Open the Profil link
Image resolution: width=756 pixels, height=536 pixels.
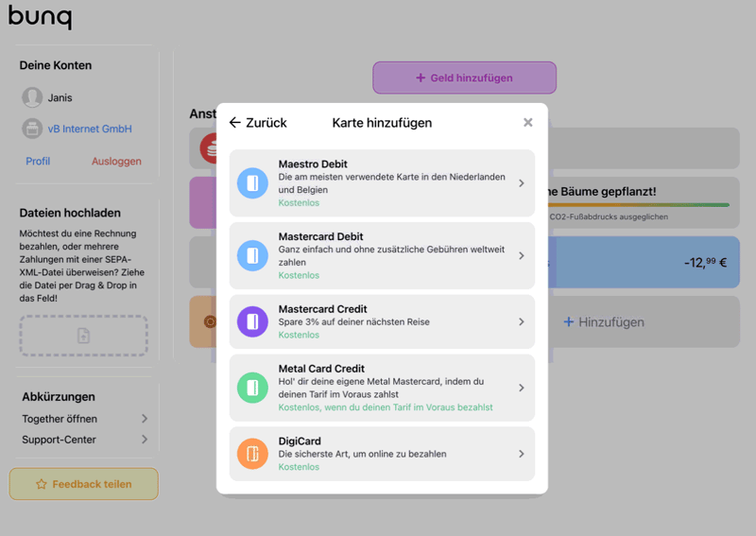coord(38,161)
